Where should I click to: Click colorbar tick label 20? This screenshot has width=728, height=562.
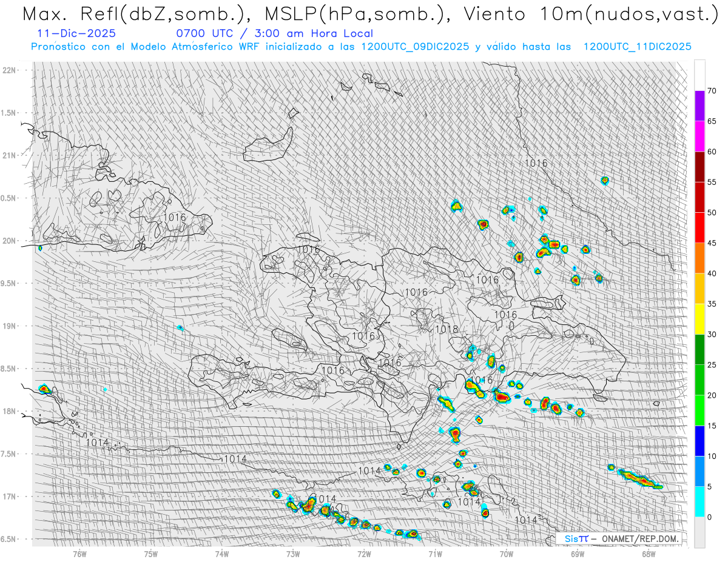point(712,395)
